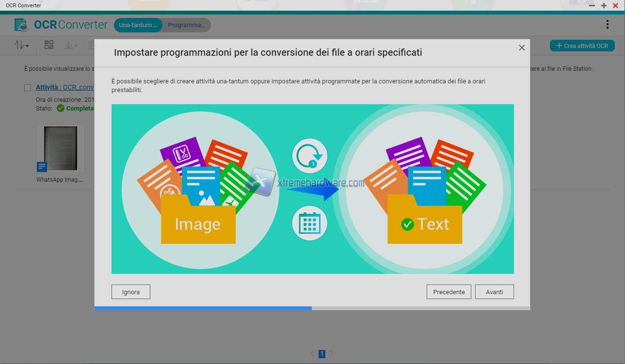
Task: Click the calendar schedule icon in illustration
Action: click(x=310, y=223)
